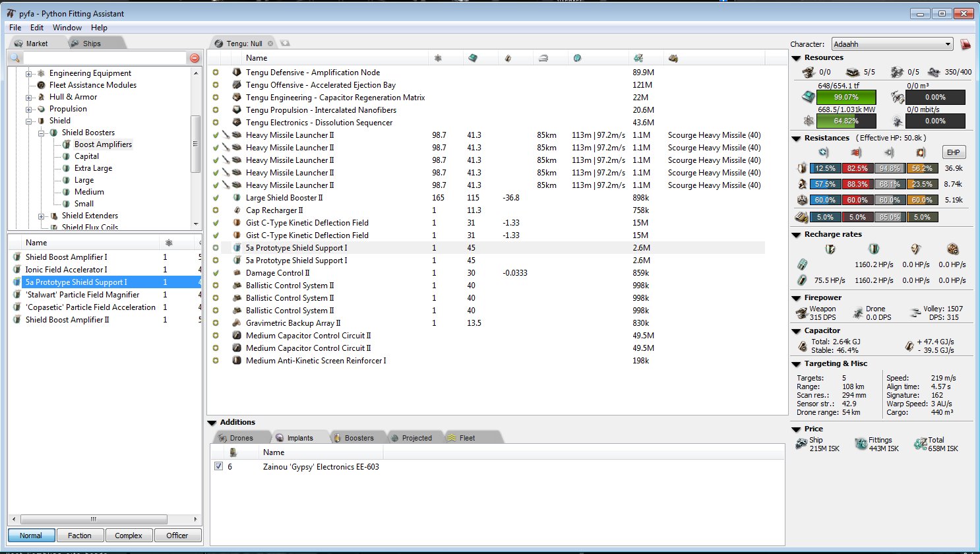This screenshot has width=980, height=554.
Task: Click the character refresh icon beside Adaahh
Action: [965, 44]
